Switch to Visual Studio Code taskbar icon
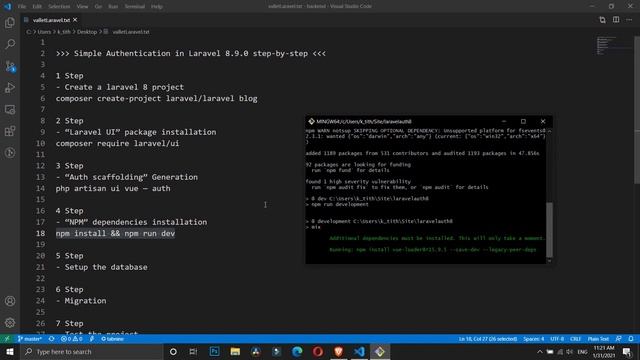The height and width of the screenshot is (360, 640). click(x=359, y=351)
